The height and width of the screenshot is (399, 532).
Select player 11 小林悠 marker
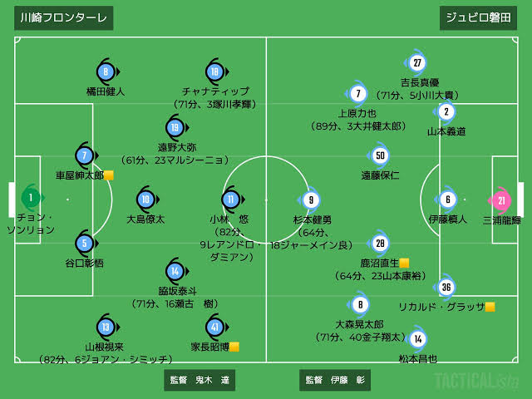tap(231, 199)
